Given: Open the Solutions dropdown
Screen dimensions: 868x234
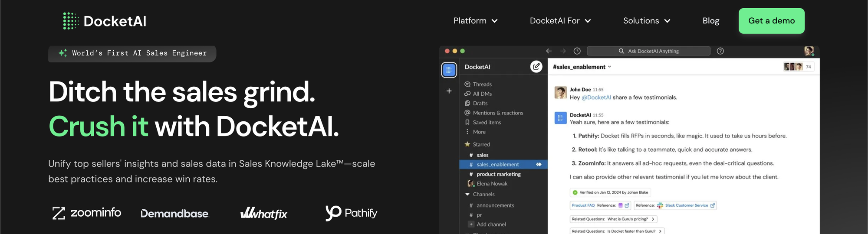Looking at the screenshot, I should [x=646, y=21].
